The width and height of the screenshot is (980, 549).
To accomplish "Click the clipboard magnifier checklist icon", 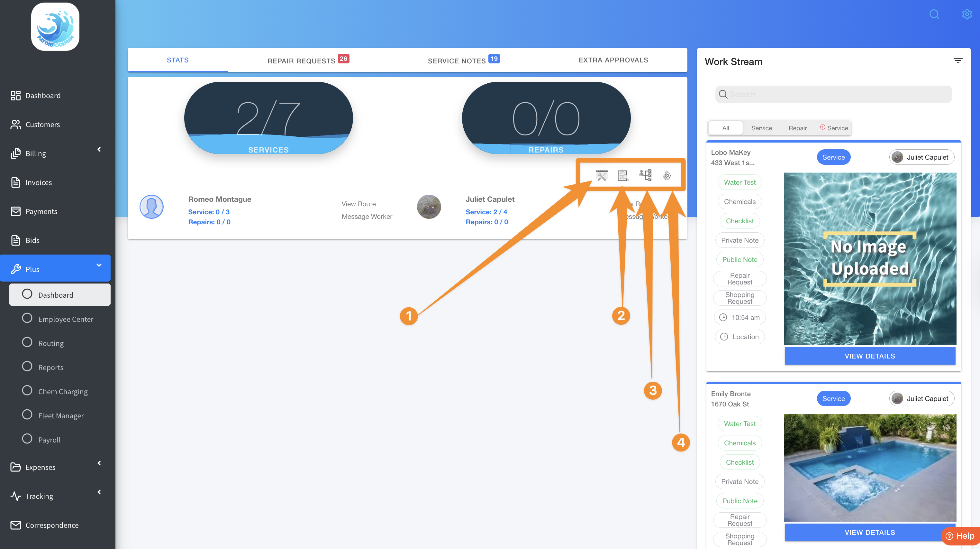I will click(x=623, y=175).
